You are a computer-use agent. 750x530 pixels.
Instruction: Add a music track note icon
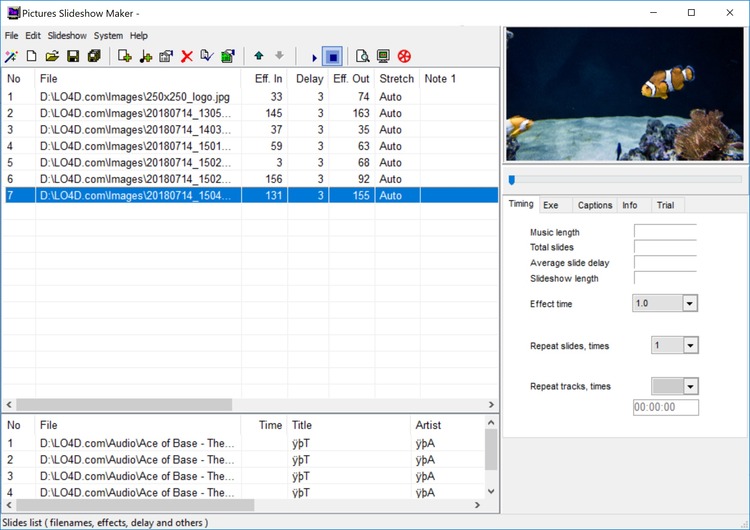145,56
